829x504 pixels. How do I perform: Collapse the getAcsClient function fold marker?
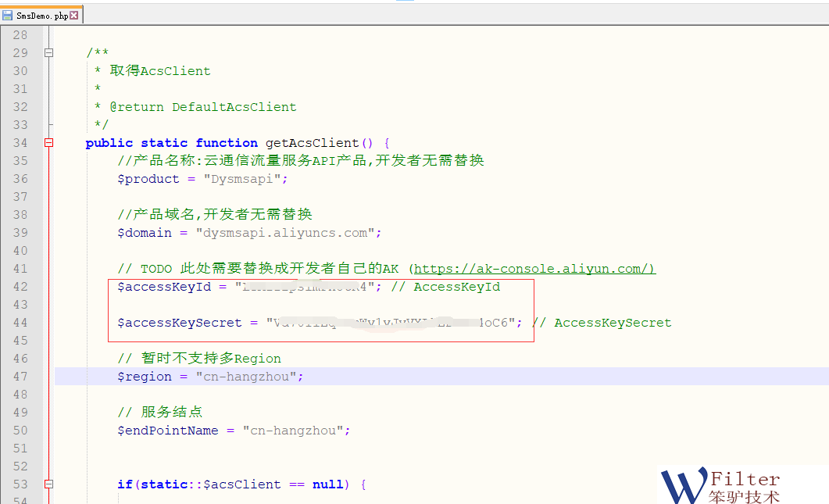pos(48,143)
